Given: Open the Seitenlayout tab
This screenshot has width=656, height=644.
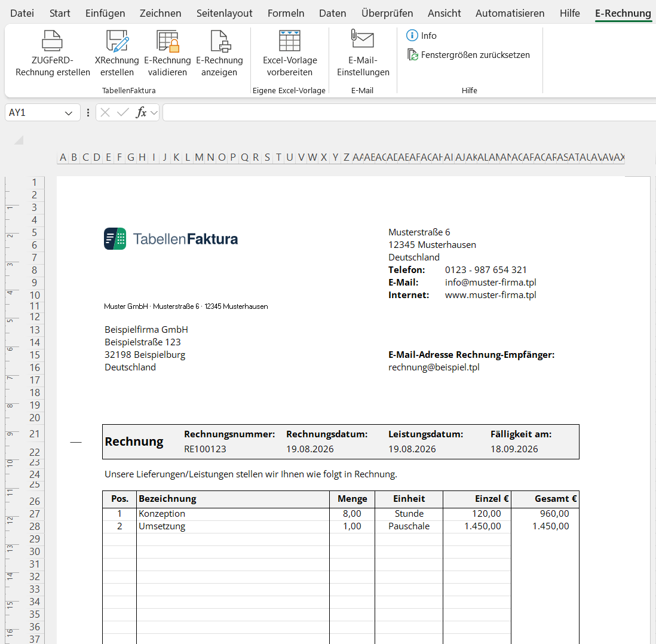Looking at the screenshot, I should click(224, 13).
